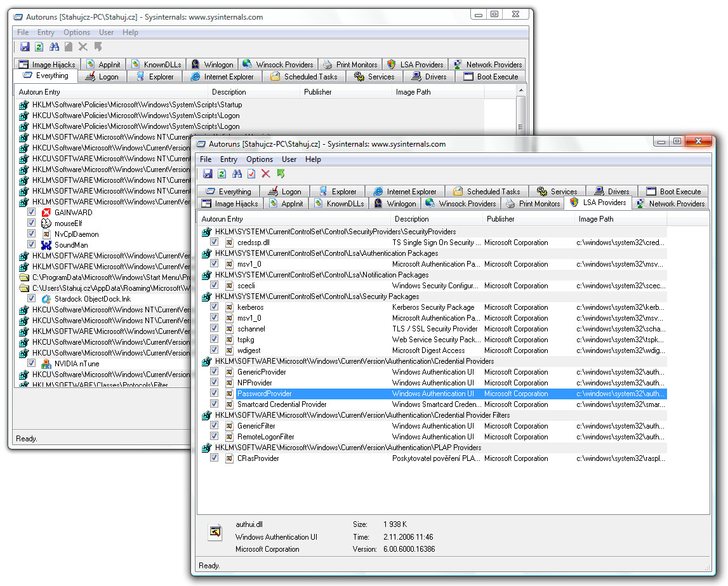728x586 pixels.
Task: Open Options menu in front window
Action: 260,159
